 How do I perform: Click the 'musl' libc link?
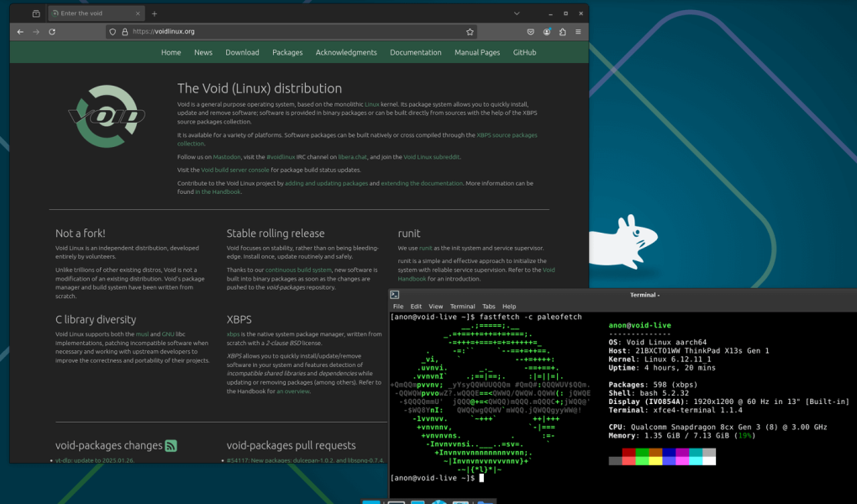click(x=142, y=334)
